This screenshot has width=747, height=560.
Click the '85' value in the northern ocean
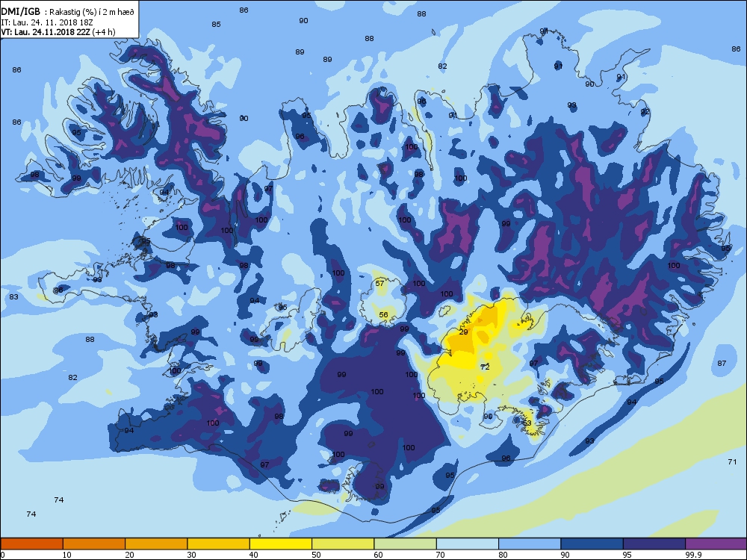pyautogui.click(x=217, y=25)
